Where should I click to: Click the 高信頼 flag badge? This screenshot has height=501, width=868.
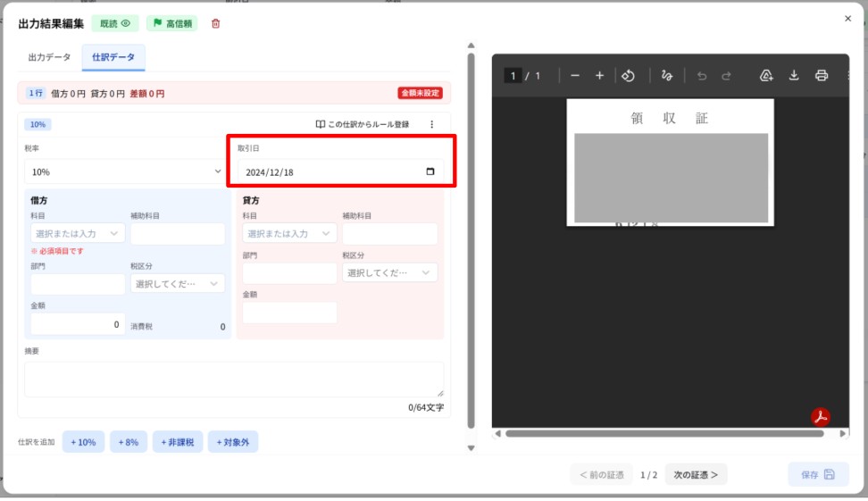pyautogui.click(x=172, y=23)
